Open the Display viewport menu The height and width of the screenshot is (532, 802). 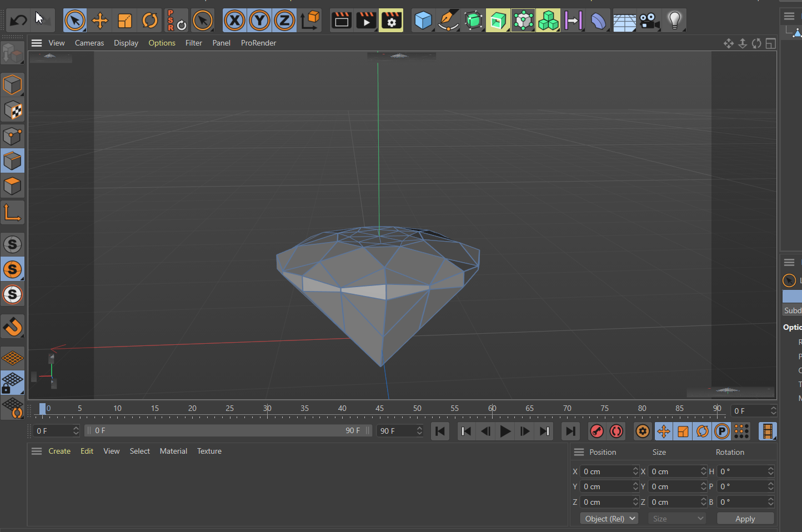(x=126, y=43)
